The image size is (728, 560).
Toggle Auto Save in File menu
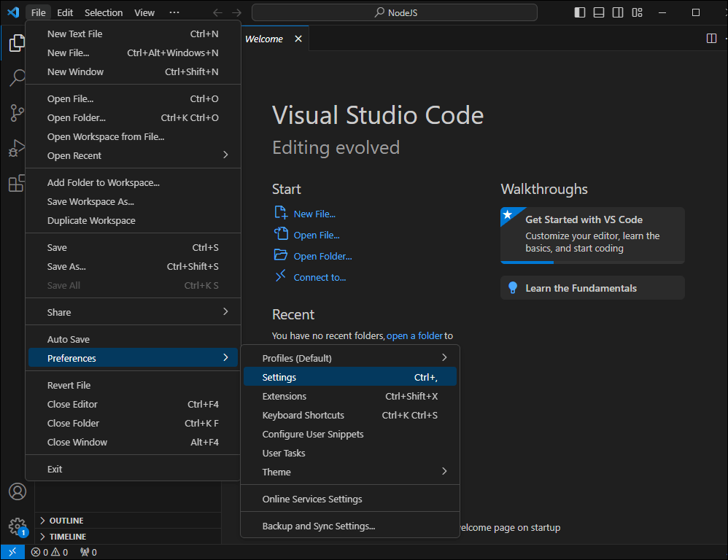point(133,339)
